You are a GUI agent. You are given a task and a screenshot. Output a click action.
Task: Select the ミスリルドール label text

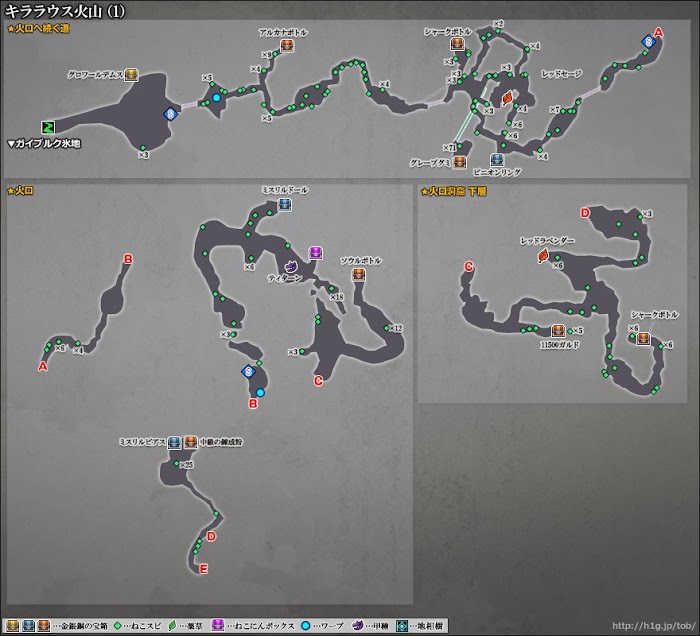coord(285,190)
